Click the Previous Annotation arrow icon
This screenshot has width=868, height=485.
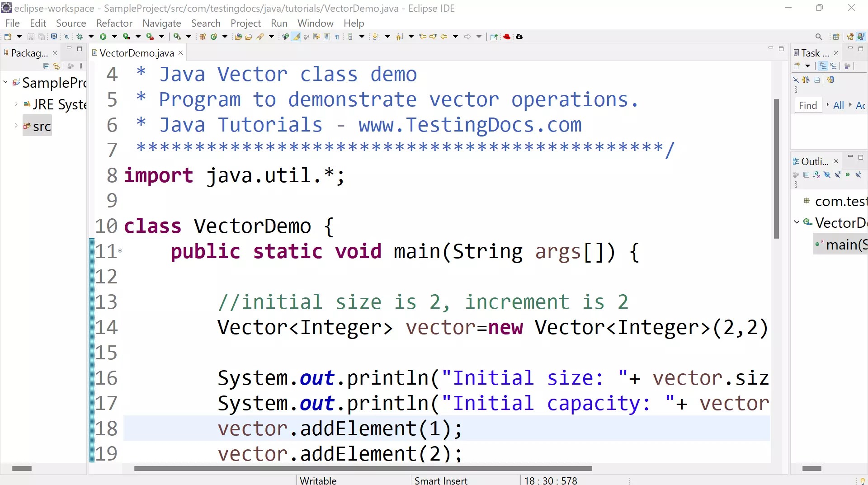(399, 37)
